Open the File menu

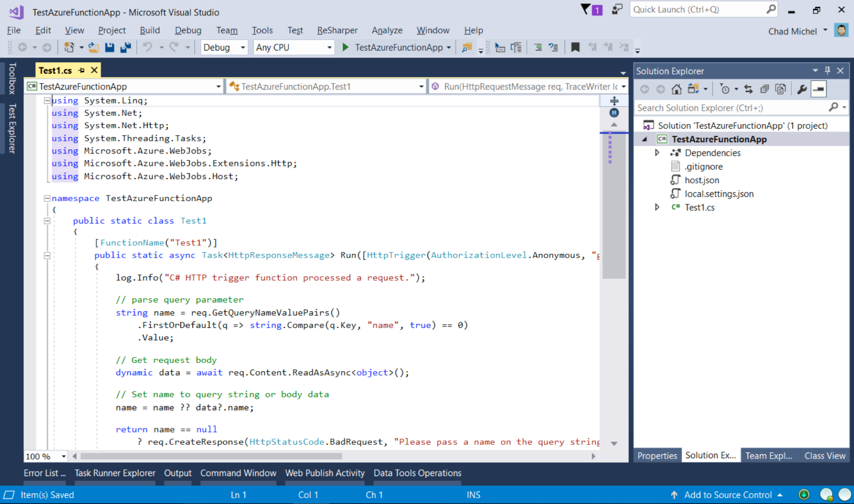[x=14, y=30]
